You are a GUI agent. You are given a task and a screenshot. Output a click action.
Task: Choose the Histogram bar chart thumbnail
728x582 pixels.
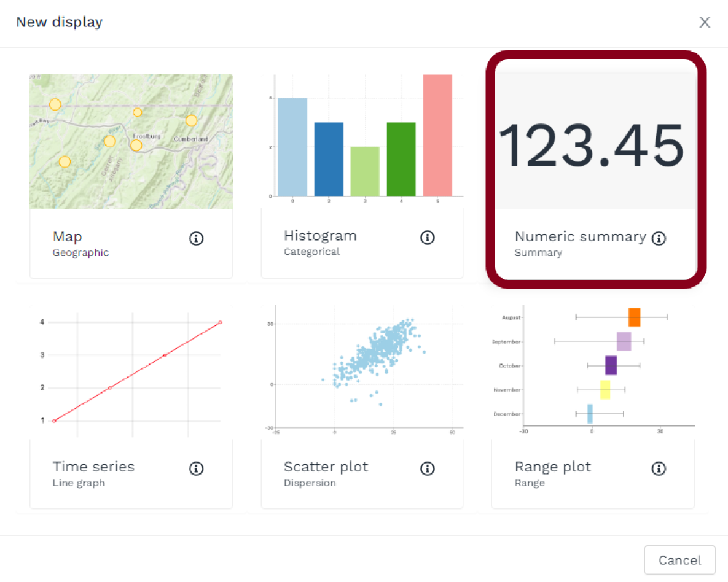362,138
